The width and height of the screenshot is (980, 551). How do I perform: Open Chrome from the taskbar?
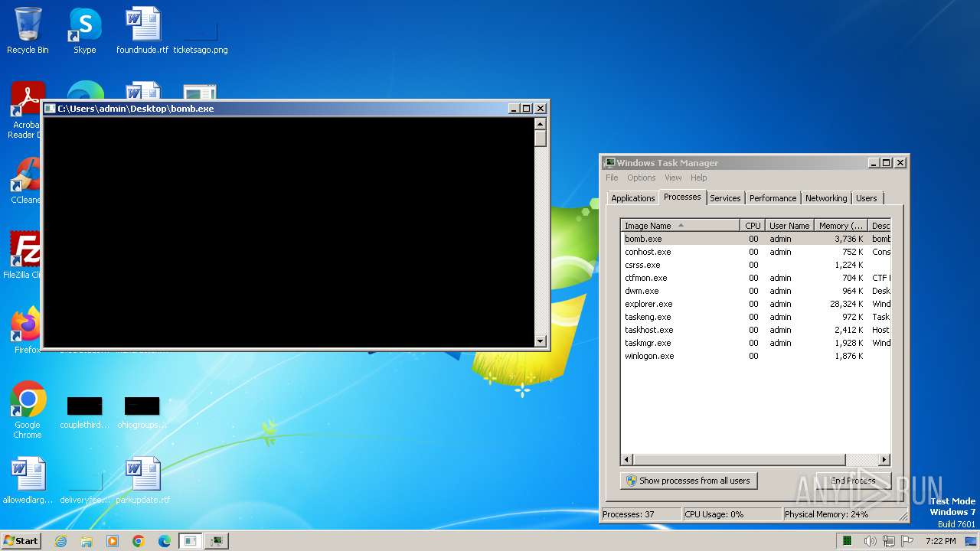pos(139,541)
